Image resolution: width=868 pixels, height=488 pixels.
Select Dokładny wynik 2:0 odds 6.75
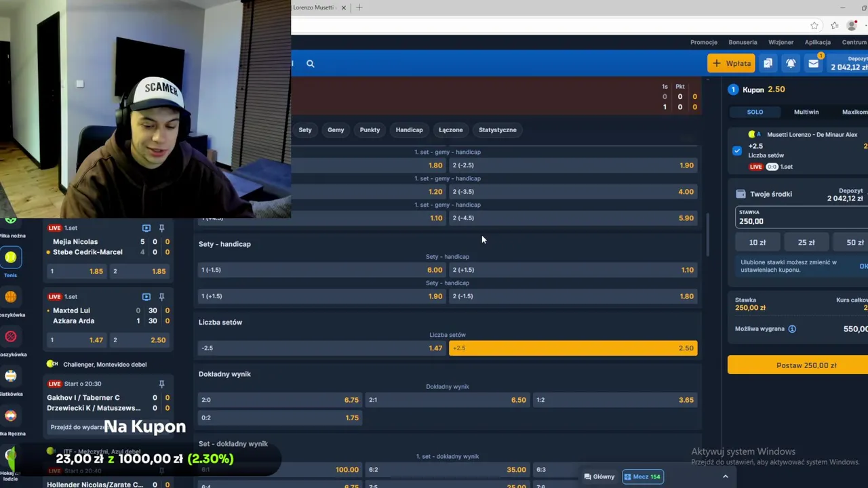point(280,400)
